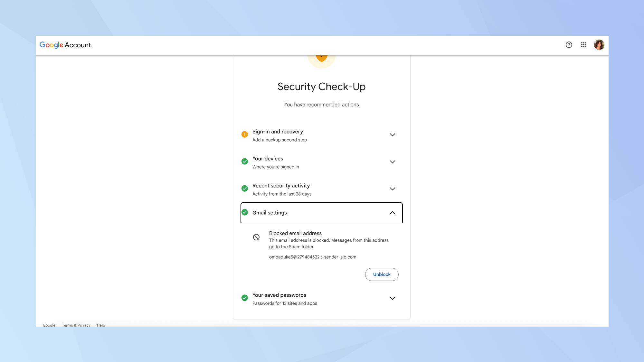Viewport: 644px width, 362px height.
Task: Click the blocked-sender icon near Blocked email address
Action: (x=256, y=237)
